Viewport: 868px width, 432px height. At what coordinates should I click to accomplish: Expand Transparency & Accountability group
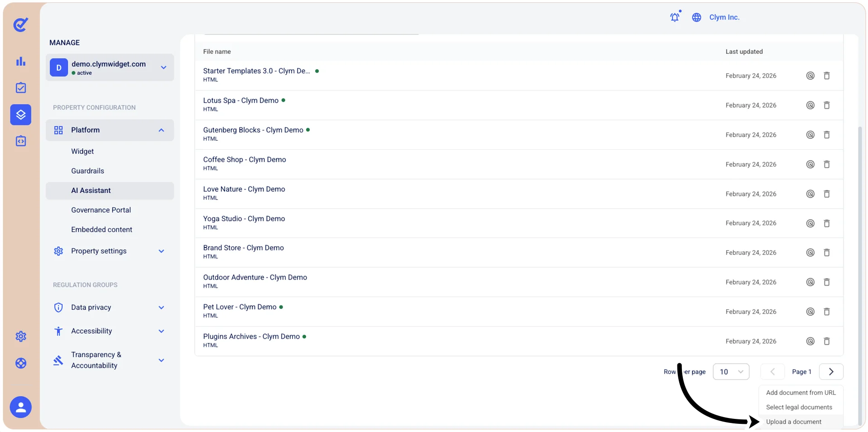point(110,360)
